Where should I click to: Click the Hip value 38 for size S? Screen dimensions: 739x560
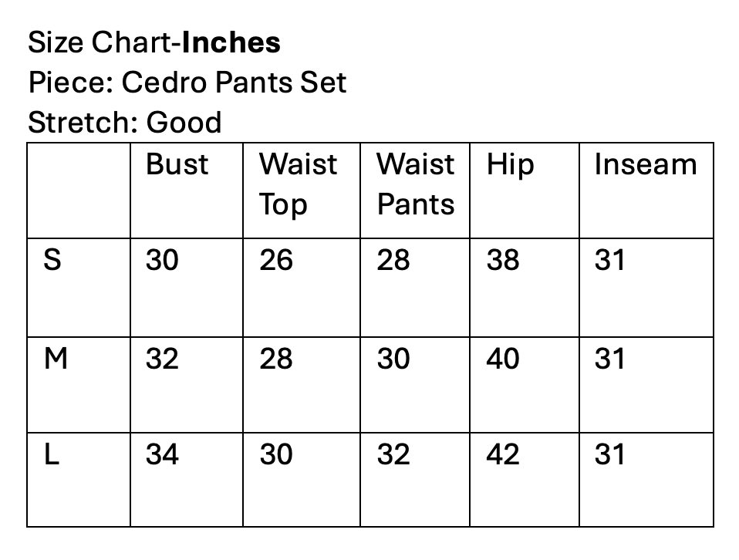coord(503,261)
